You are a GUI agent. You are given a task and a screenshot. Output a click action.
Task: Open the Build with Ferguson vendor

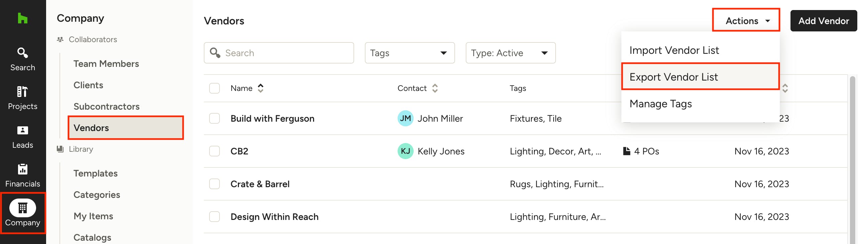click(x=272, y=118)
